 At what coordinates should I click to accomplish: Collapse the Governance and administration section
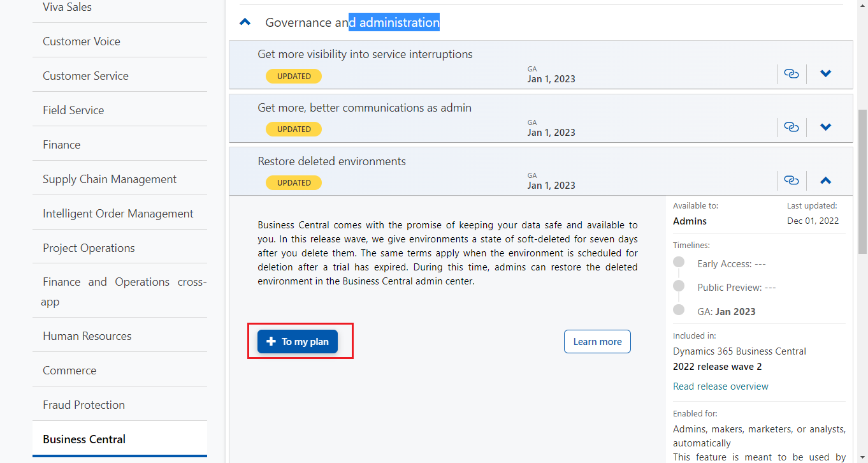pyautogui.click(x=245, y=21)
